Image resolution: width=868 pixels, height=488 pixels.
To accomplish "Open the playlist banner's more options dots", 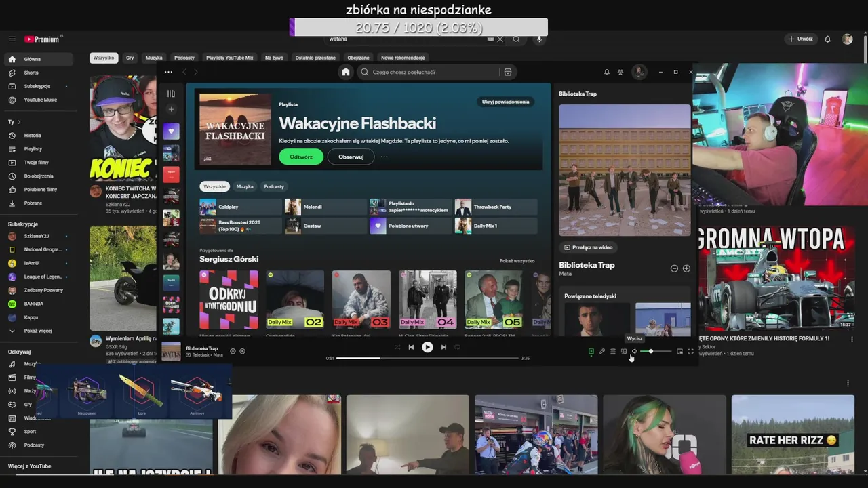I will (x=384, y=157).
